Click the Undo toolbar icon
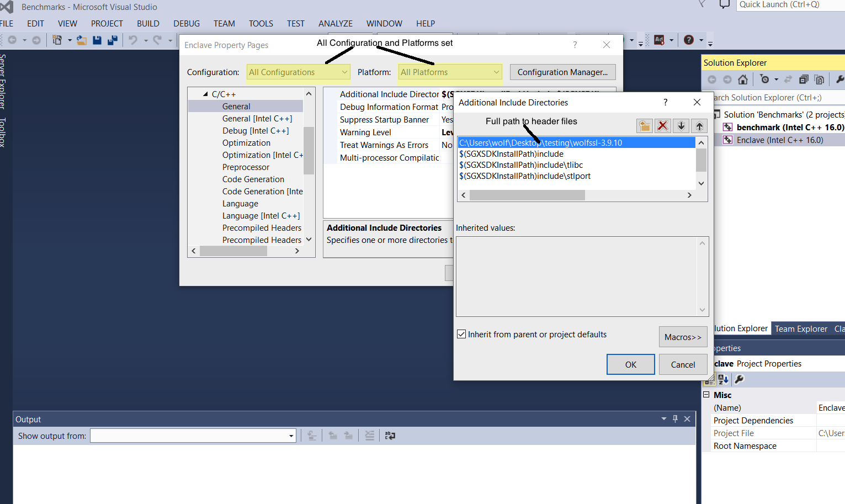 [x=133, y=40]
